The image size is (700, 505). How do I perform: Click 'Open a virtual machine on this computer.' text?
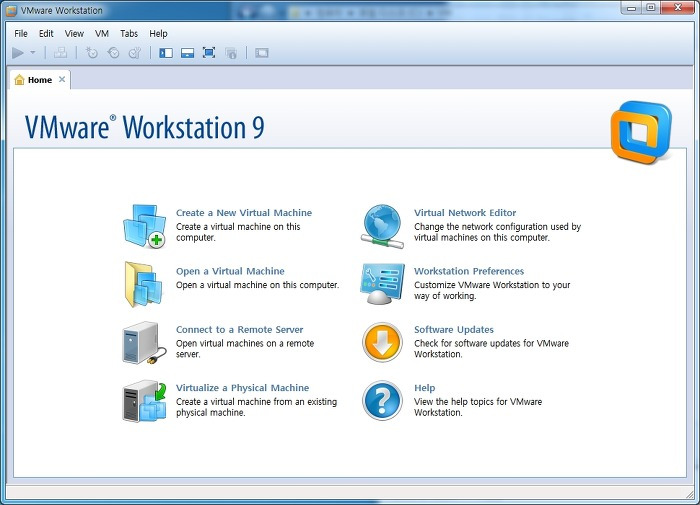[258, 285]
